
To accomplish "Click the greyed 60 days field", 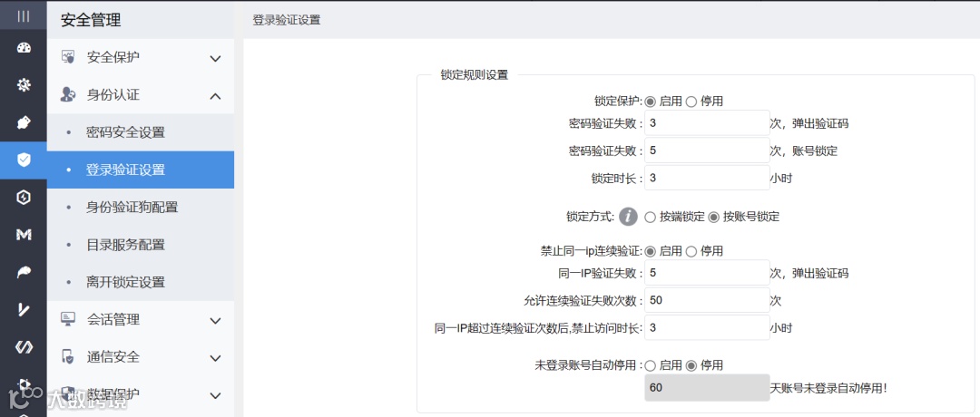I will 707,388.
